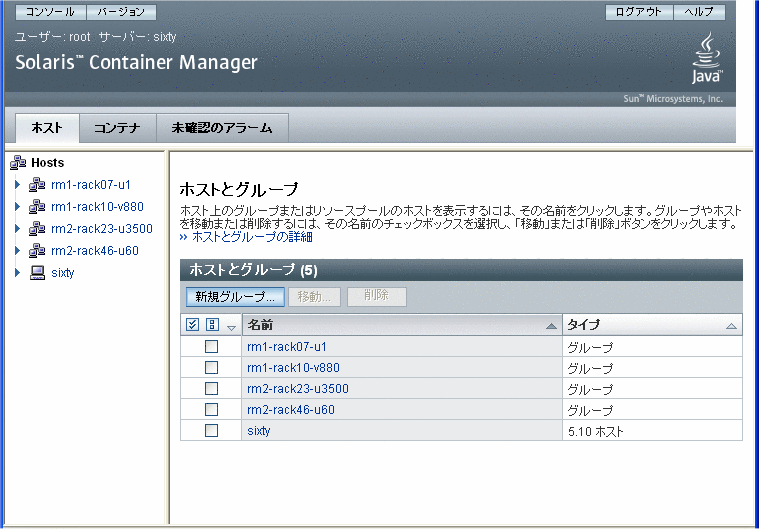Click the 削除 button
Screen dimensions: 759x529
[x=377, y=297]
